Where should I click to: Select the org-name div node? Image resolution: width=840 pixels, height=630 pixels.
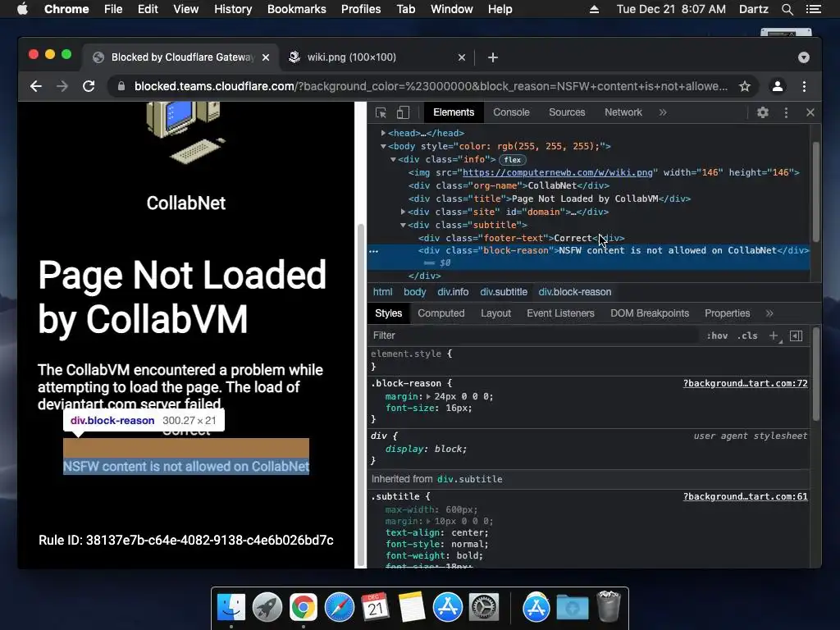[509, 185]
